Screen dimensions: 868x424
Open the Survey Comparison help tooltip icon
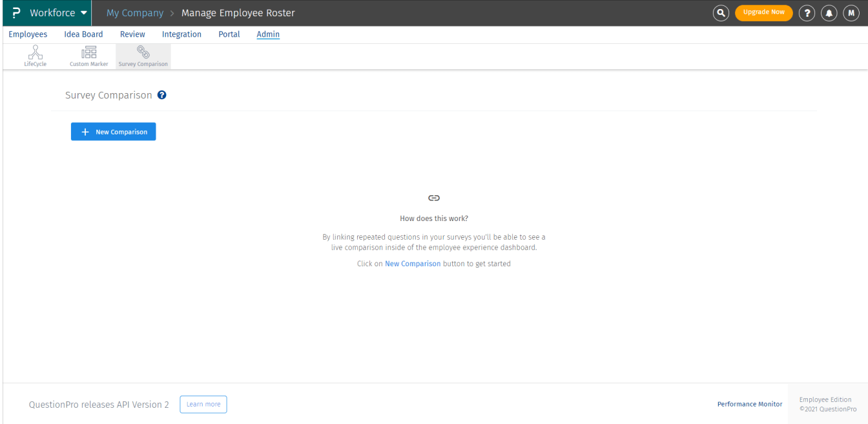(161, 94)
